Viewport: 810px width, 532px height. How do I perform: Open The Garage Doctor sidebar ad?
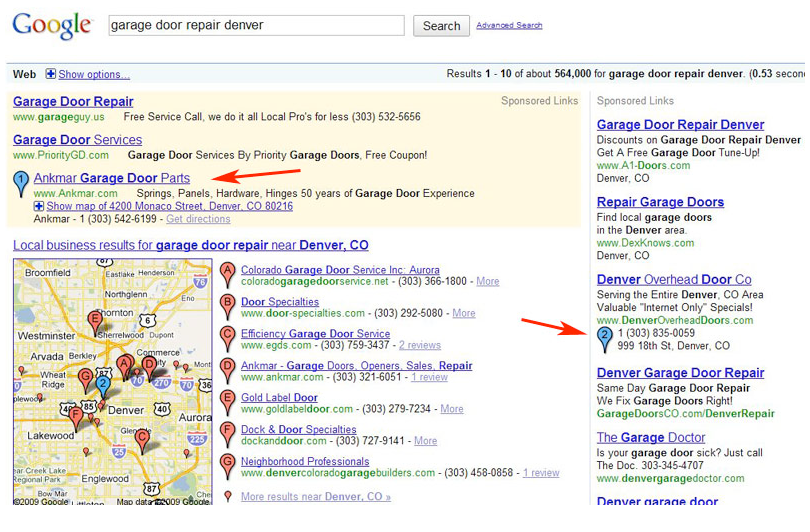pos(651,437)
